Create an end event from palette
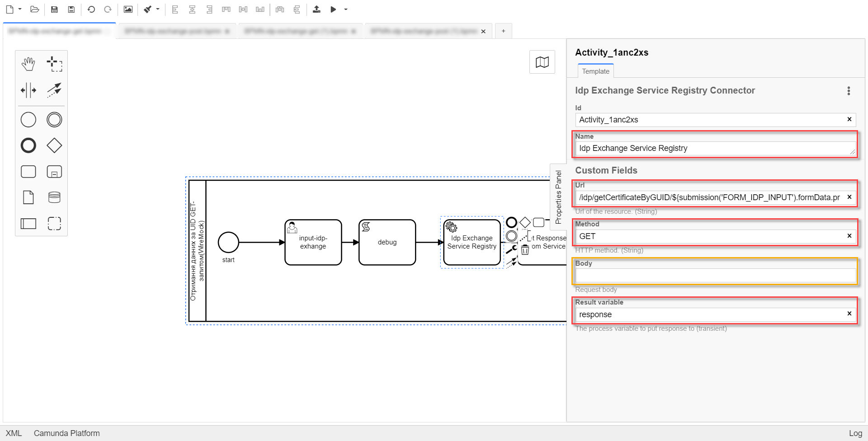 pyautogui.click(x=28, y=145)
